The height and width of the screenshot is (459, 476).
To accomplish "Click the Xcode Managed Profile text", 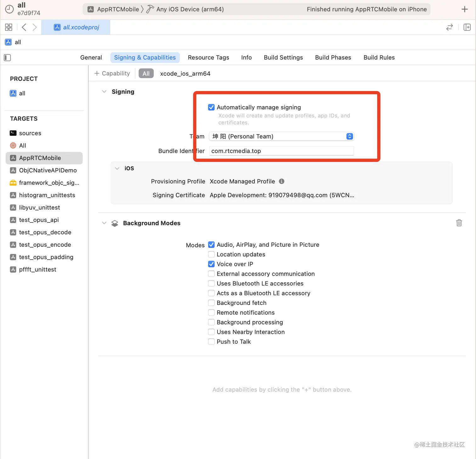I will 242,181.
